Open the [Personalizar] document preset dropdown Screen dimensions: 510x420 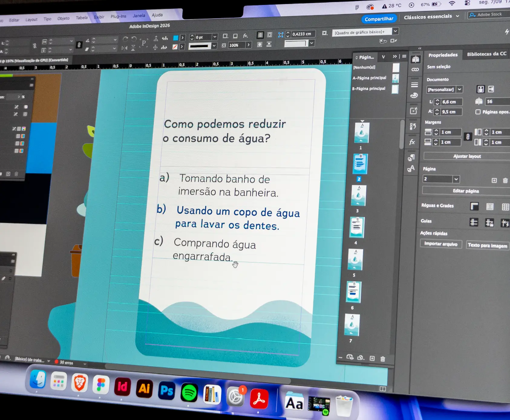point(444,90)
